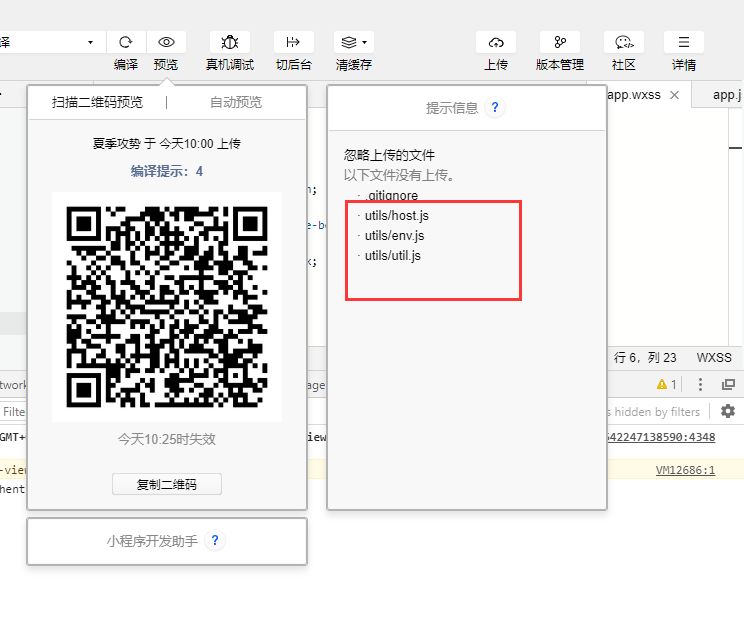
Task: Open real-device debugging bug icon
Action: 230,42
